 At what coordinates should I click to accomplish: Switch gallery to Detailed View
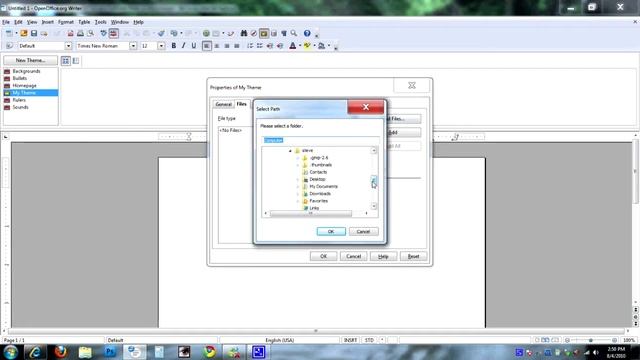(76, 61)
